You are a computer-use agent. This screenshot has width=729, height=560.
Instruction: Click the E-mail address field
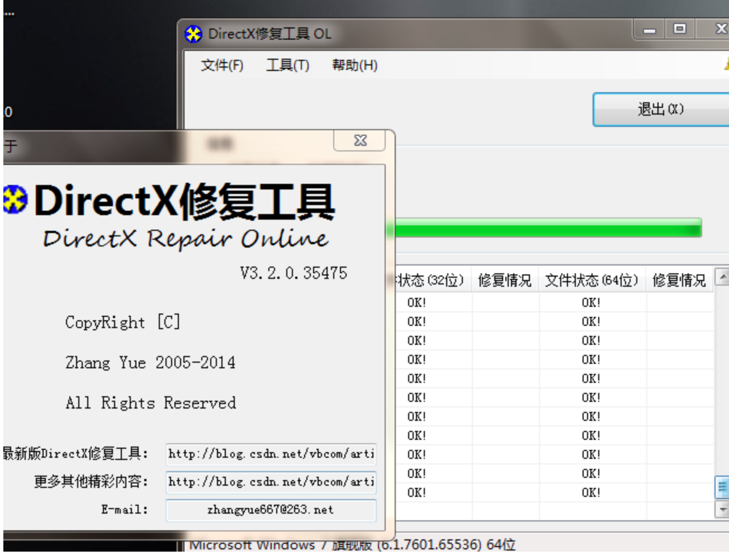[x=271, y=510]
